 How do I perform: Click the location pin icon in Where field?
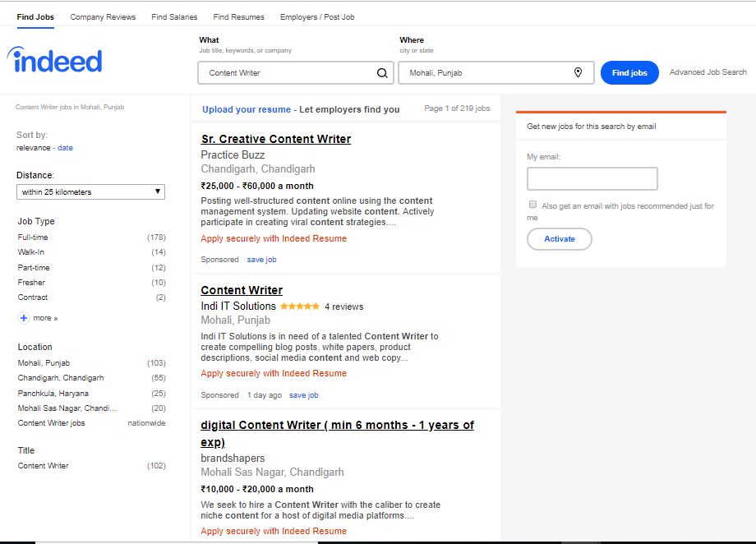(x=578, y=72)
